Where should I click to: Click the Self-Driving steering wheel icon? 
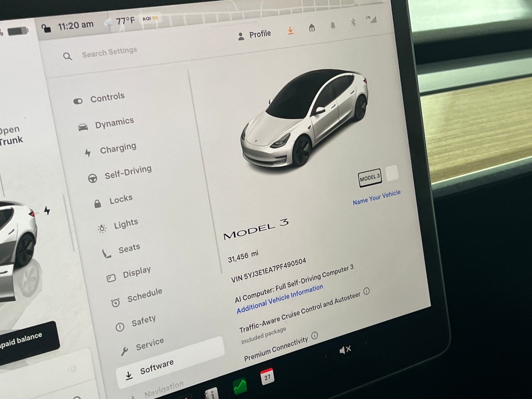pos(92,179)
